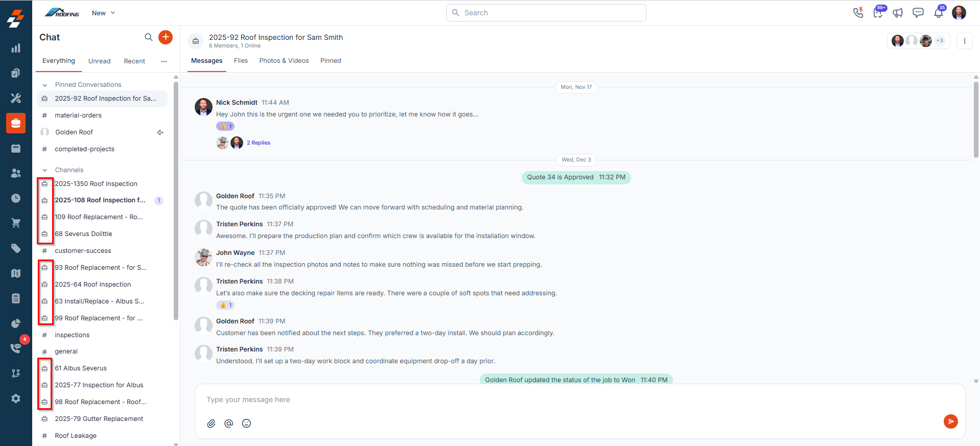This screenshot has width=980, height=446.
Task: Click the chat list vertical scrollbar
Action: [x=176, y=202]
